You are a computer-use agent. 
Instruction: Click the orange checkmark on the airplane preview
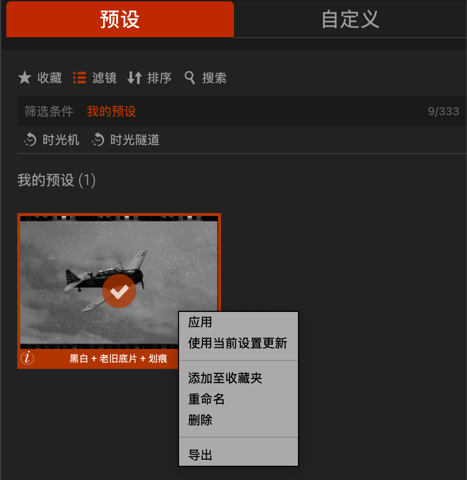[119, 291]
